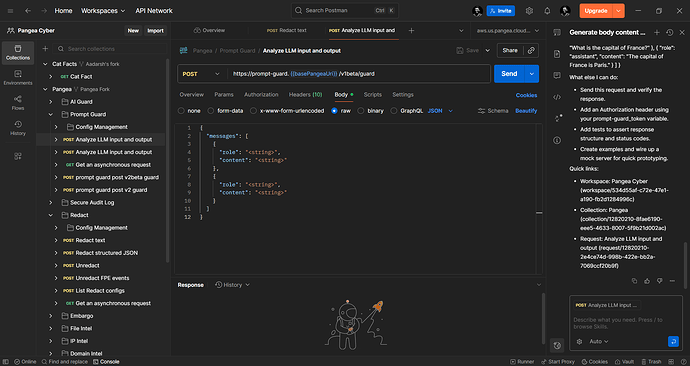Image resolution: width=690 pixels, height=366 pixels.
Task: Switch to the Authorization tab
Action: pos(261,95)
